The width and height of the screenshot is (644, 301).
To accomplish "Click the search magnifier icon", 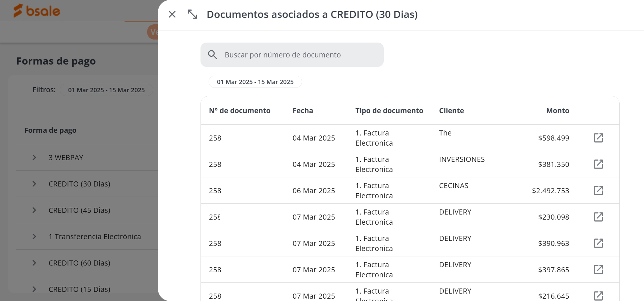I will pyautogui.click(x=212, y=55).
